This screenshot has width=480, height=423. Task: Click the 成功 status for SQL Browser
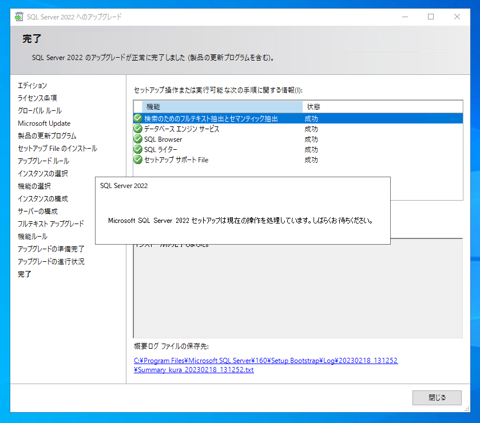(x=311, y=139)
